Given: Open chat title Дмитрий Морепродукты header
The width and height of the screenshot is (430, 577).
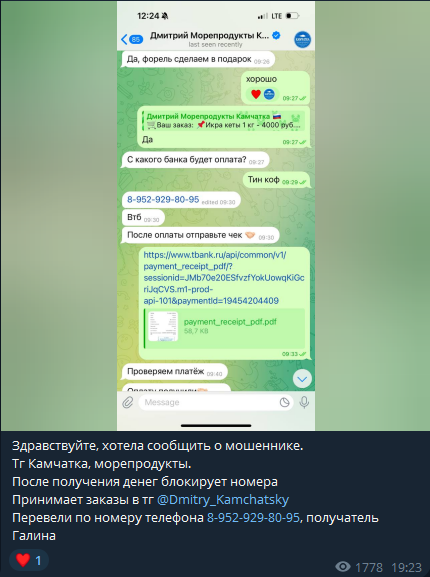Looking at the screenshot, I should coord(210,35).
